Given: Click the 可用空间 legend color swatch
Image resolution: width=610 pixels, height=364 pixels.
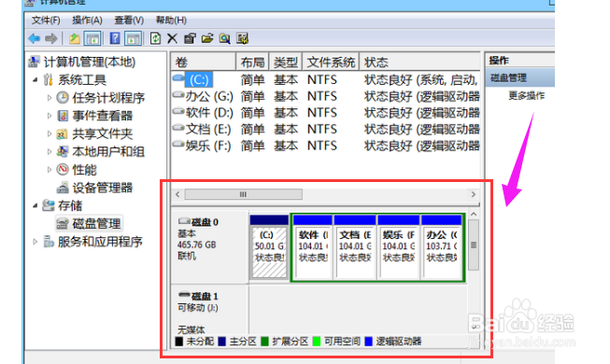Looking at the screenshot, I should pyautogui.click(x=317, y=342).
